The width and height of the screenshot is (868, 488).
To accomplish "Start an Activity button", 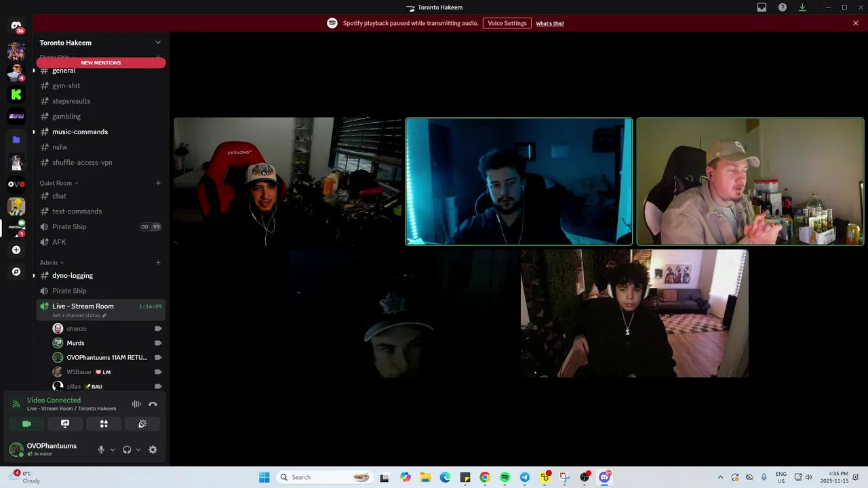I will point(104,424).
